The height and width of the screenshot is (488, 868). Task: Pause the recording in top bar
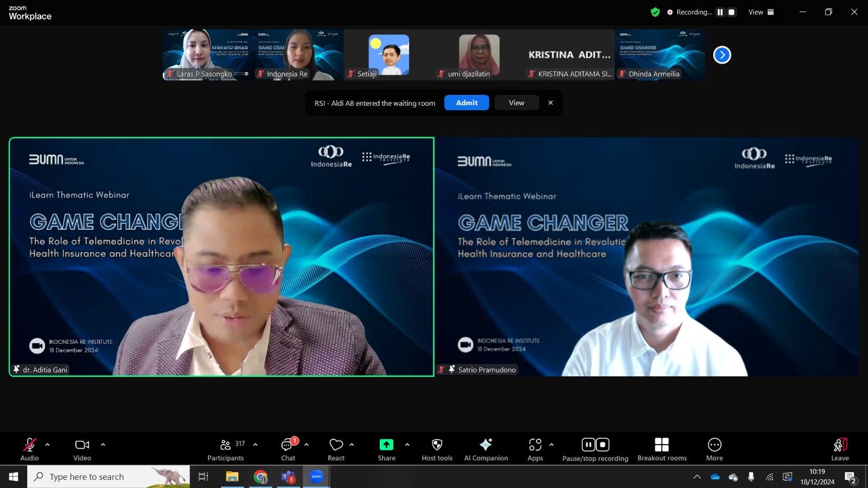pos(720,12)
